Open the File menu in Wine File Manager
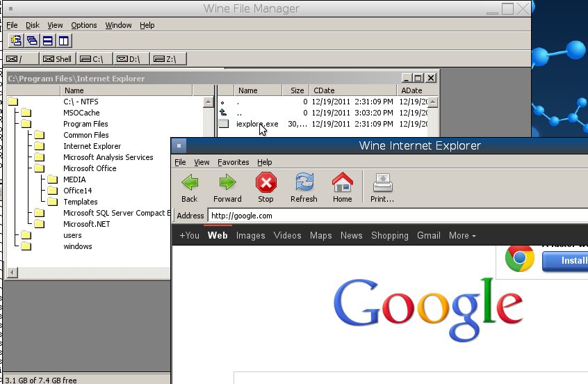 pos(12,25)
